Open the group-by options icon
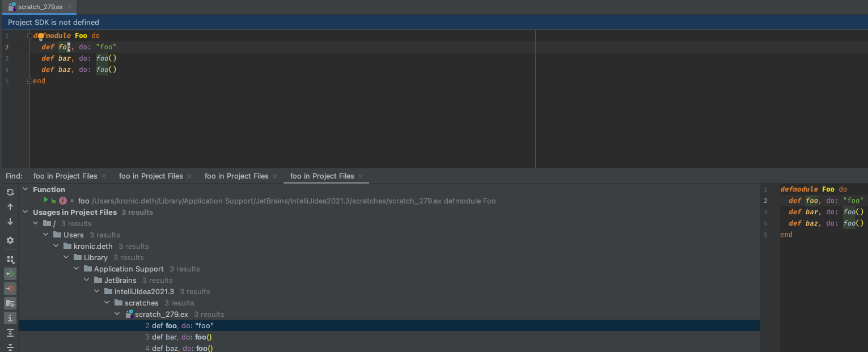This screenshot has height=352, width=868. pos(10,259)
